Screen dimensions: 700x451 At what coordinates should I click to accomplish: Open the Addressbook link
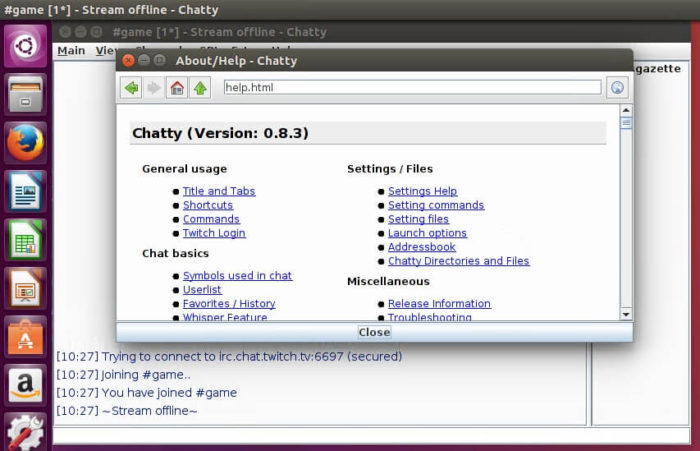coord(421,247)
